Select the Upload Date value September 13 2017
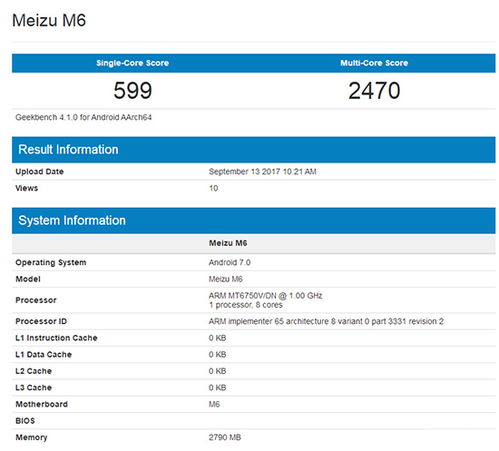Screen dimensions: 499x451 (262, 172)
